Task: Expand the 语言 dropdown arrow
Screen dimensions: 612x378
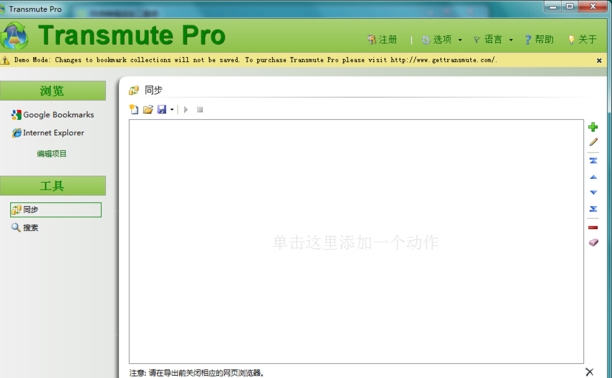Action: [x=511, y=40]
